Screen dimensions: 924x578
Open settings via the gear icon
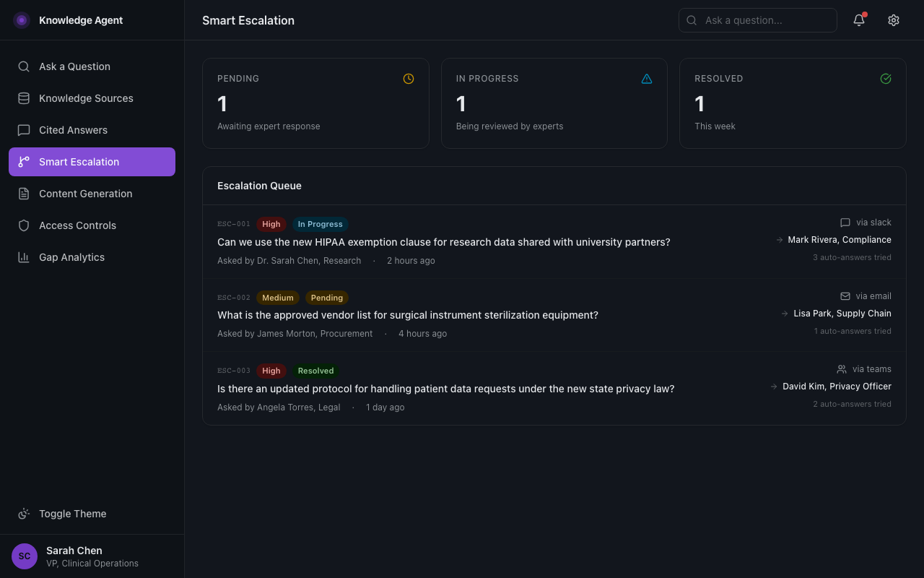tap(894, 20)
